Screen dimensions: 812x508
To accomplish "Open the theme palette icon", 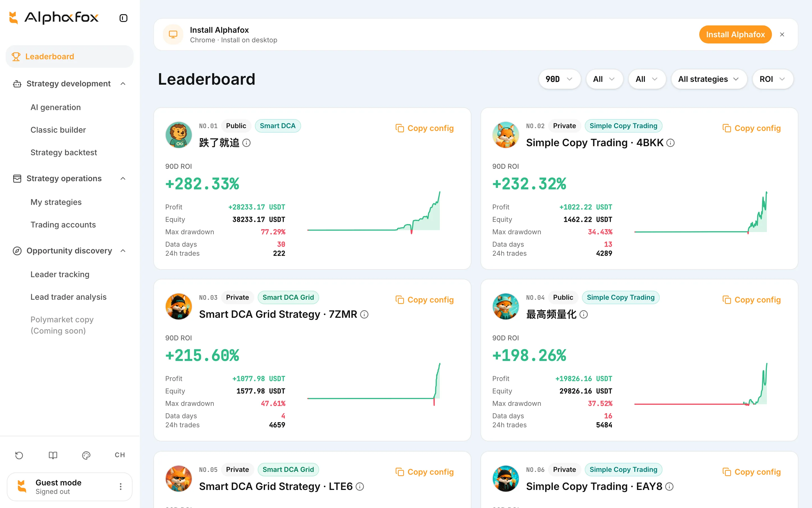I will point(86,455).
